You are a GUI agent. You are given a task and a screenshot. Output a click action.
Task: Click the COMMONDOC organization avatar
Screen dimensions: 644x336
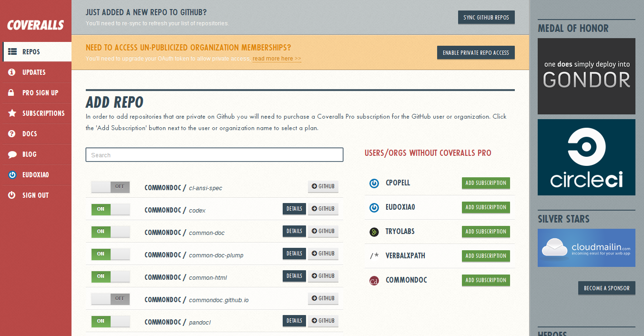tap(374, 280)
